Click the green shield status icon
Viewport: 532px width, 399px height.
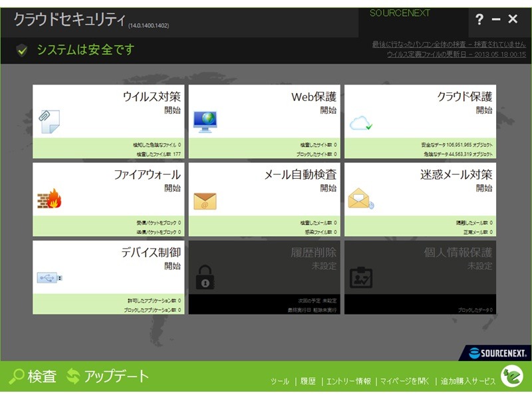click(x=22, y=51)
